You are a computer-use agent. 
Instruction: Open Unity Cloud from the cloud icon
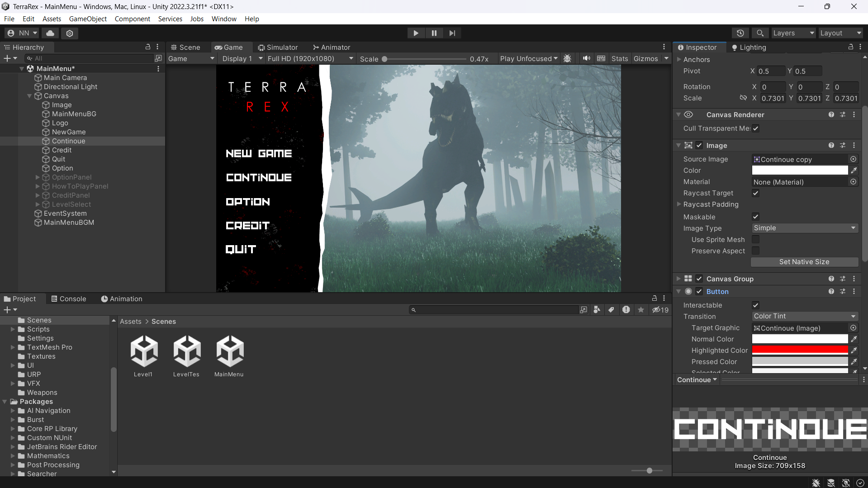point(49,33)
